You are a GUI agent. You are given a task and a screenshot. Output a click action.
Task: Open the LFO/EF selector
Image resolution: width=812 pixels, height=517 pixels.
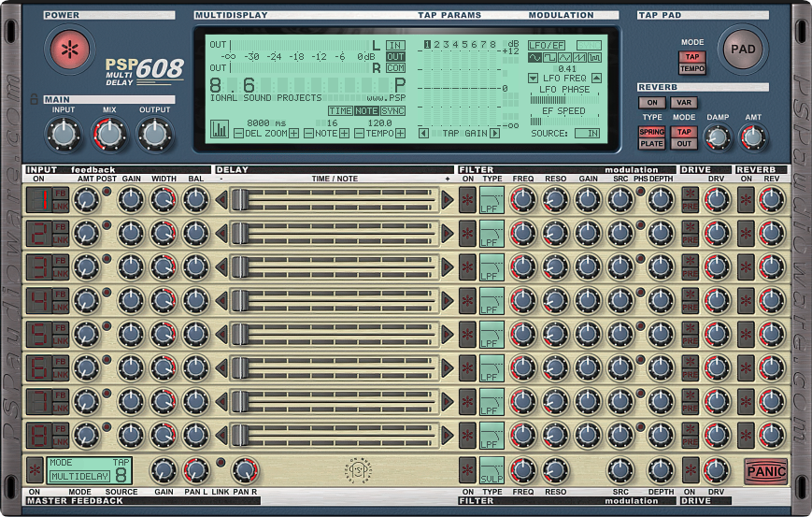pyautogui.click(x=547, y=45)
